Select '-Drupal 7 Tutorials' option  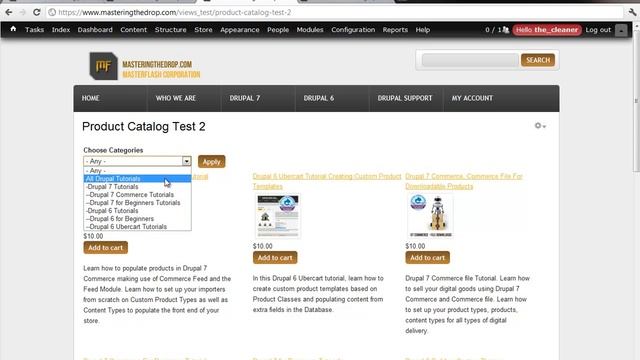(x=137, y=187)
